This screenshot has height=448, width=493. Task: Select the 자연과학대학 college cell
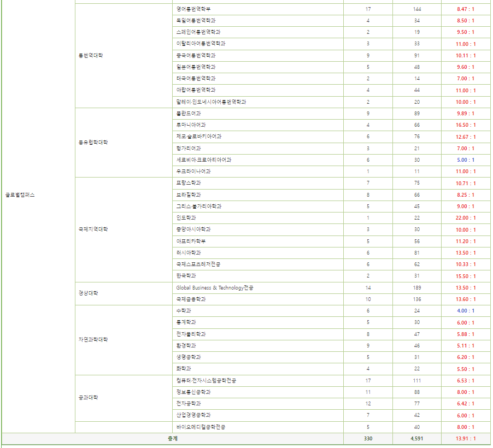93,340
